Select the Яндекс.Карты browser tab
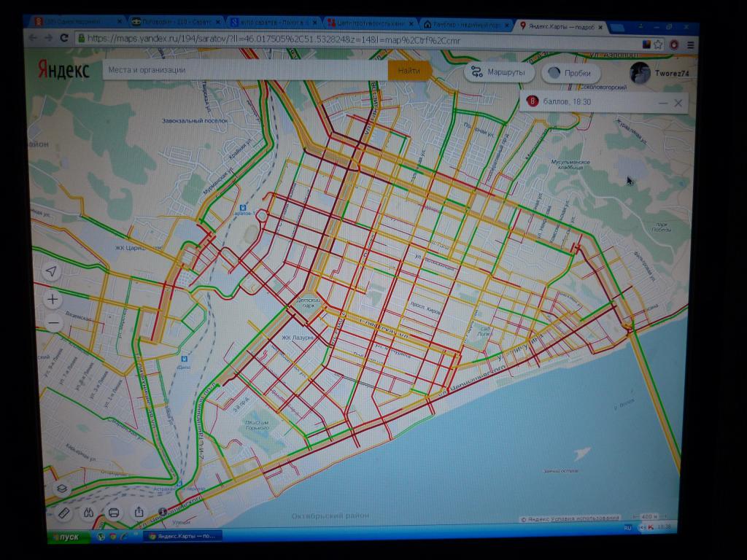 click(562, 27)
